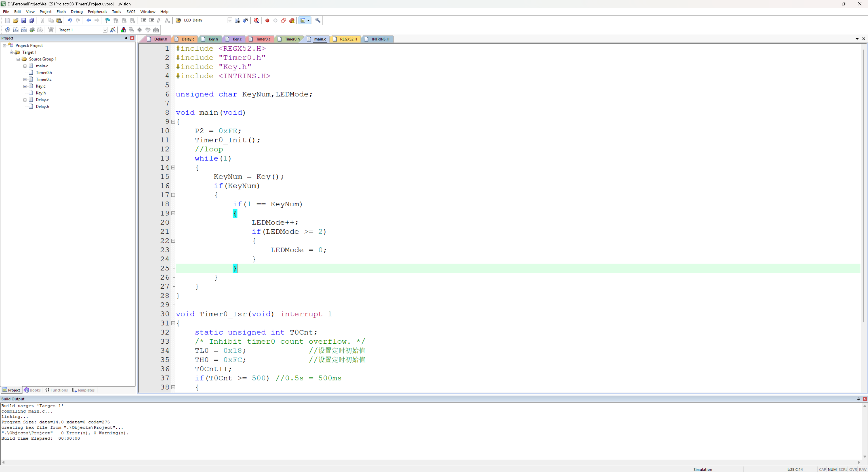Screen dimensions: 868x472
Task: Switch to the Templates panel tab
Action: tap(83, 390)
